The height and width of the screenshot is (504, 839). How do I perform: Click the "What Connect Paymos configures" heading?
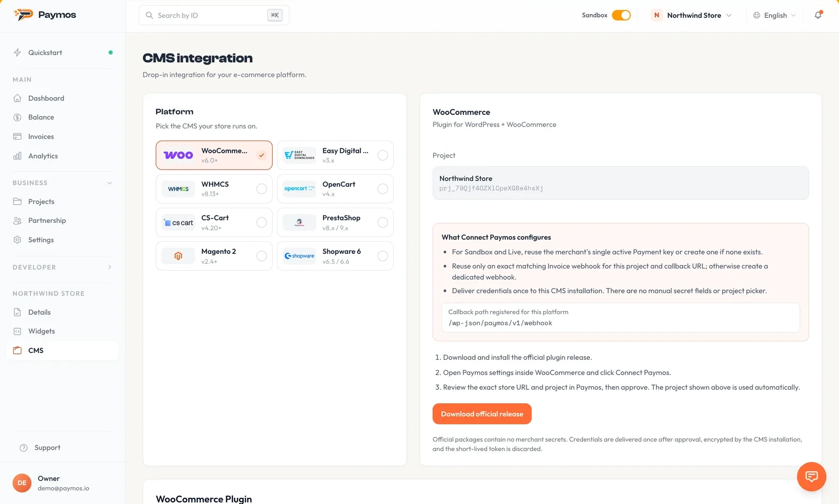click(496, 237)
